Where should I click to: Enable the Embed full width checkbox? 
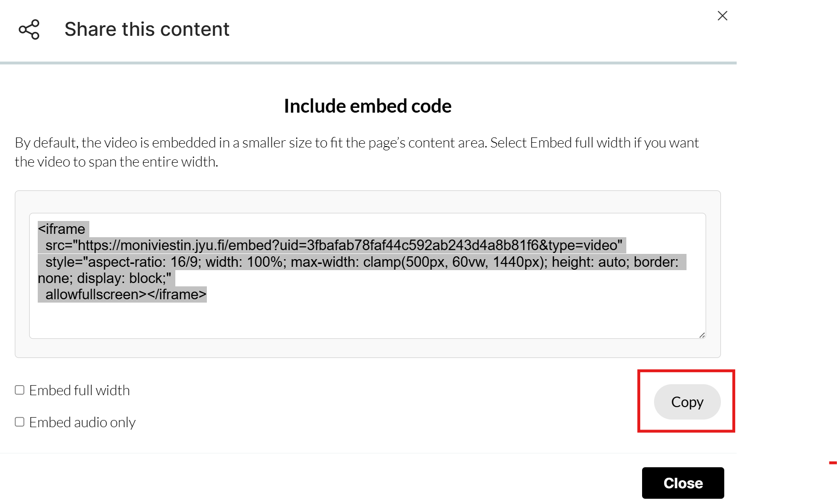coord(20,390)
